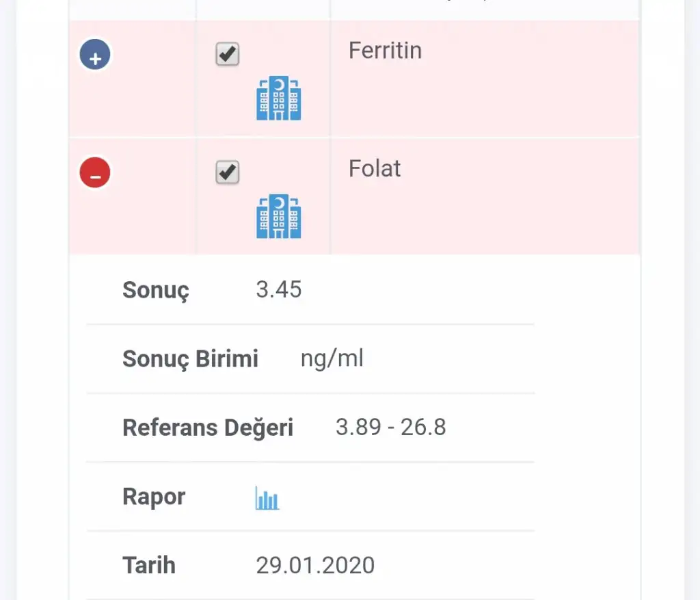
Task: Click the Tarih label
Action: tap(149, 565)
